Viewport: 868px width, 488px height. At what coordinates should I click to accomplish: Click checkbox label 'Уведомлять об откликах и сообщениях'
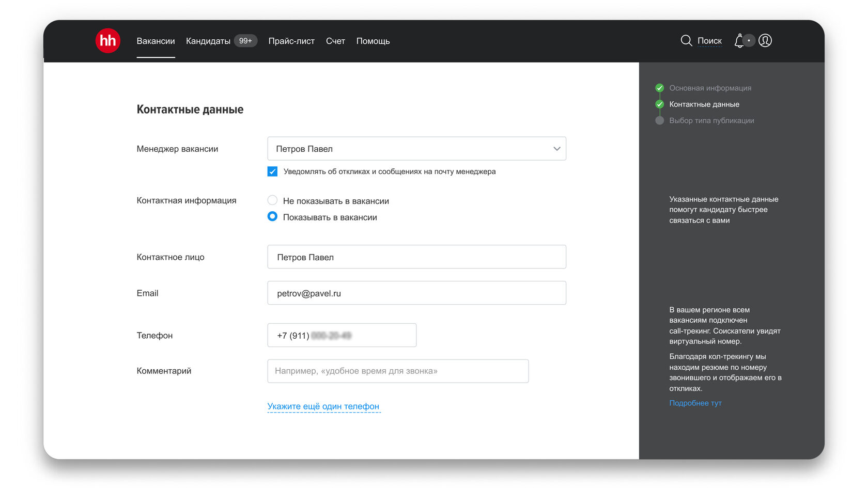pos(390,171)
